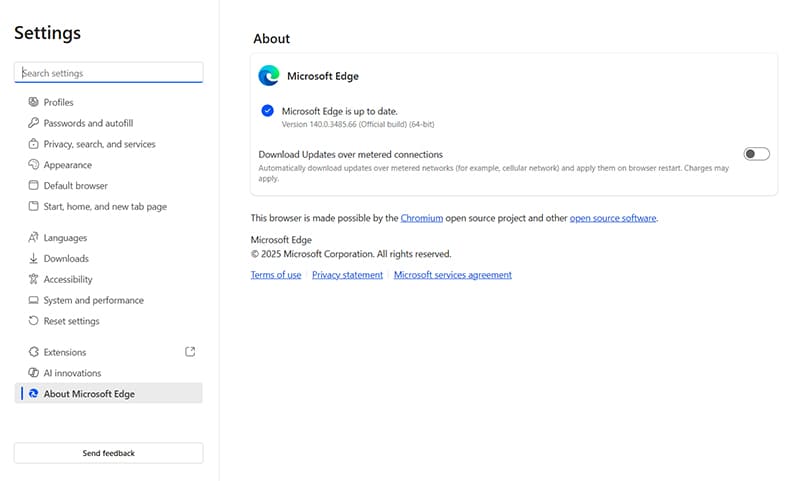Image resolution: width=800 pixels, height=481 pixels.
Task: Open Languages settings
Action: tap(109, 238)
